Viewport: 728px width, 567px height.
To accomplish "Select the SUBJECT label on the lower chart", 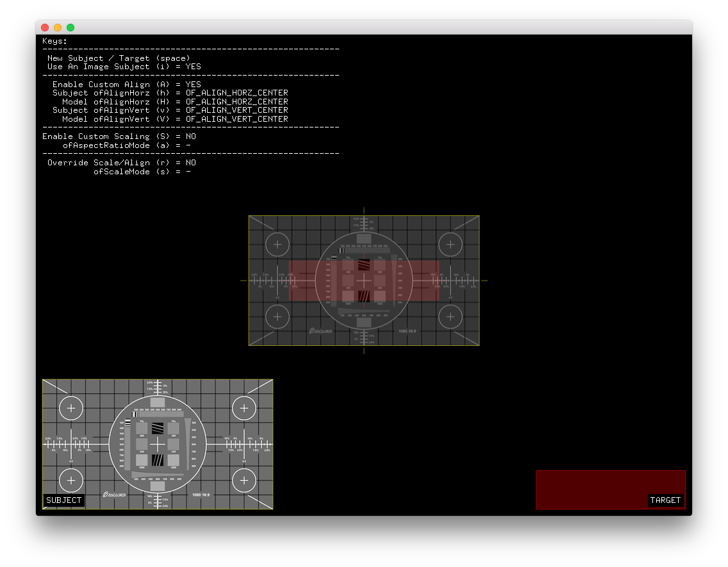I will (x=63, y=500).
